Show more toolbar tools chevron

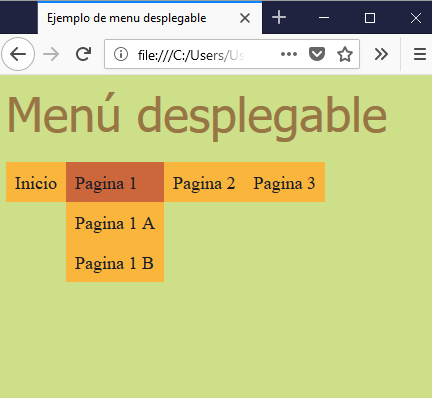point(381,54)
